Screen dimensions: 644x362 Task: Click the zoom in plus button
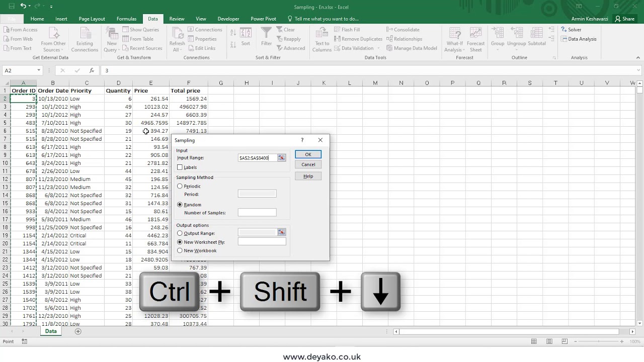point(621,341)
